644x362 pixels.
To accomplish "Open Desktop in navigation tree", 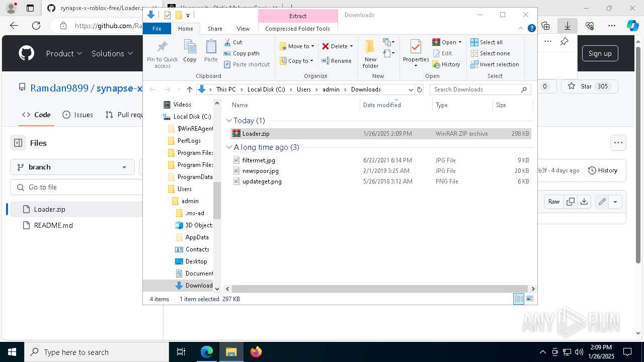I will coord(196,261).
